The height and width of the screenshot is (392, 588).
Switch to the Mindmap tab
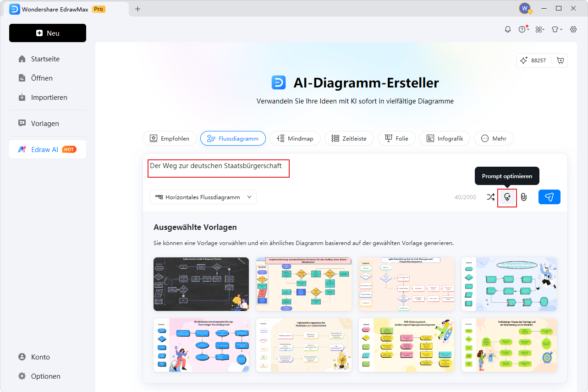pos(295,138)
